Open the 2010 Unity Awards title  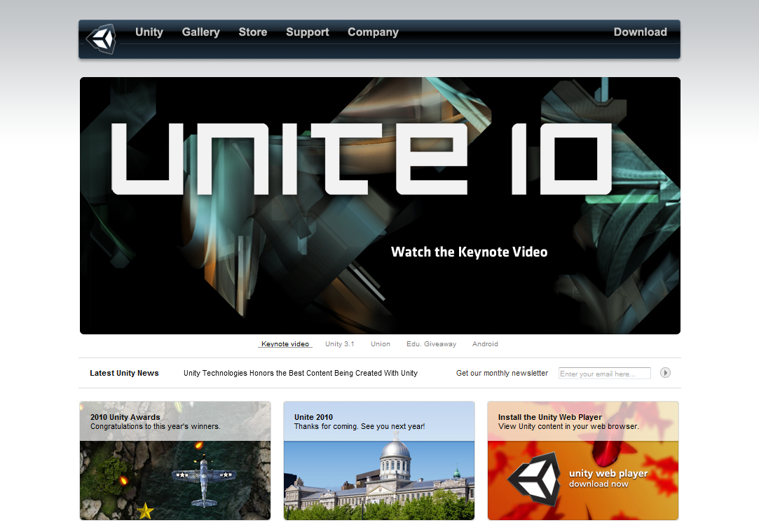pos(125,417)
